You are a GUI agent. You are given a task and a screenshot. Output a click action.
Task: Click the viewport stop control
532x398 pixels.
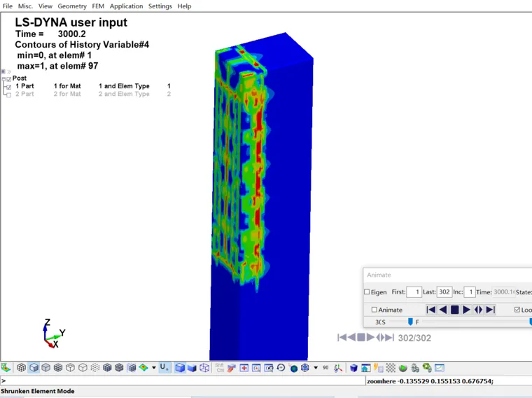click(x=361, y=338)
